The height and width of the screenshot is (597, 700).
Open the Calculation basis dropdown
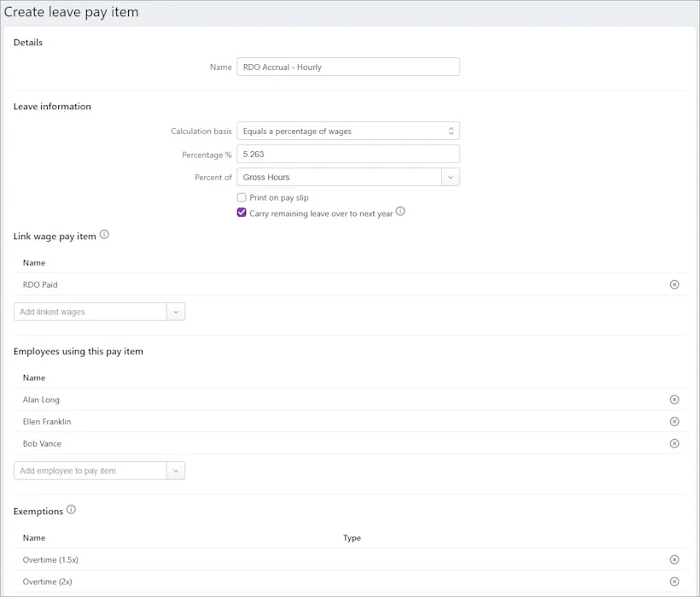348,131
